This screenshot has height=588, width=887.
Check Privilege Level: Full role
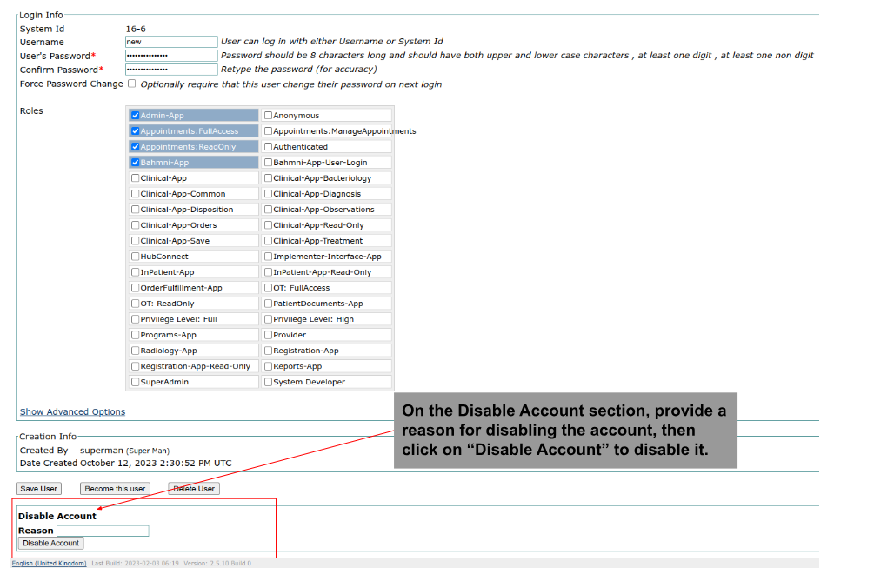[135, 319]
